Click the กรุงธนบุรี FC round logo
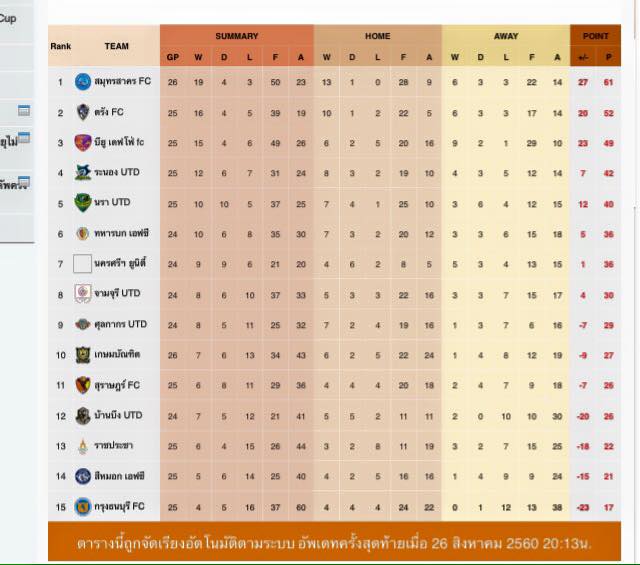Viewport: 640px width, 565px height. 83,507
